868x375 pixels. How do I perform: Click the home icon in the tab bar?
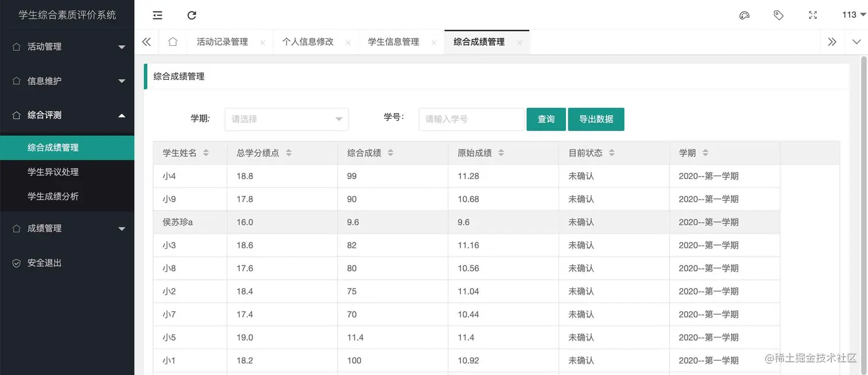(173, 41)
